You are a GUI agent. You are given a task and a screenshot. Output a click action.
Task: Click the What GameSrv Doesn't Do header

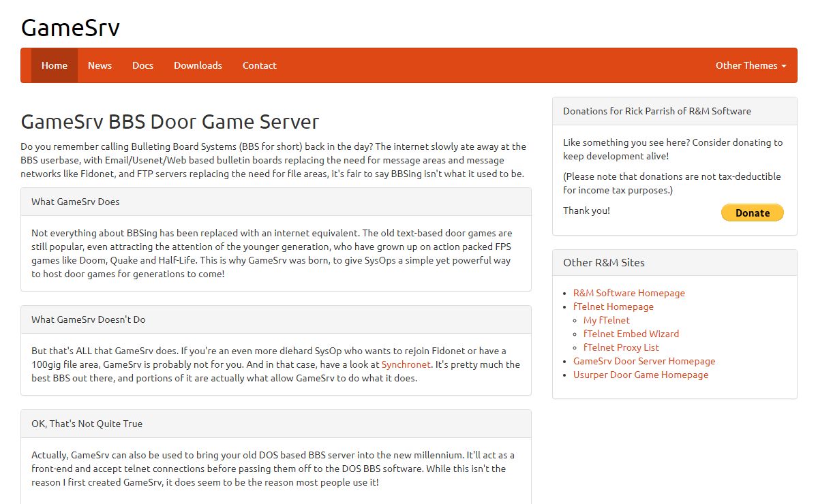coord(276,319)
